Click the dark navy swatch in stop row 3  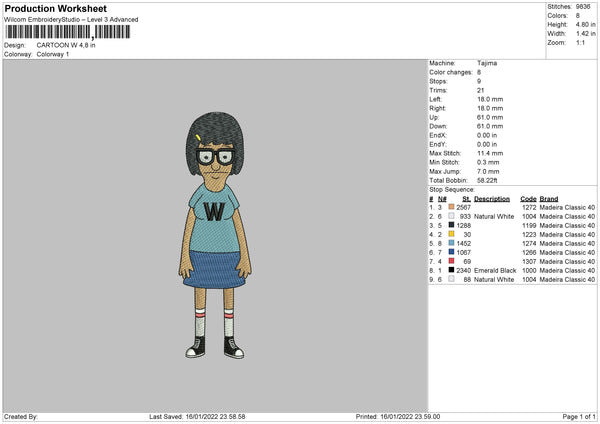[451, 225]
